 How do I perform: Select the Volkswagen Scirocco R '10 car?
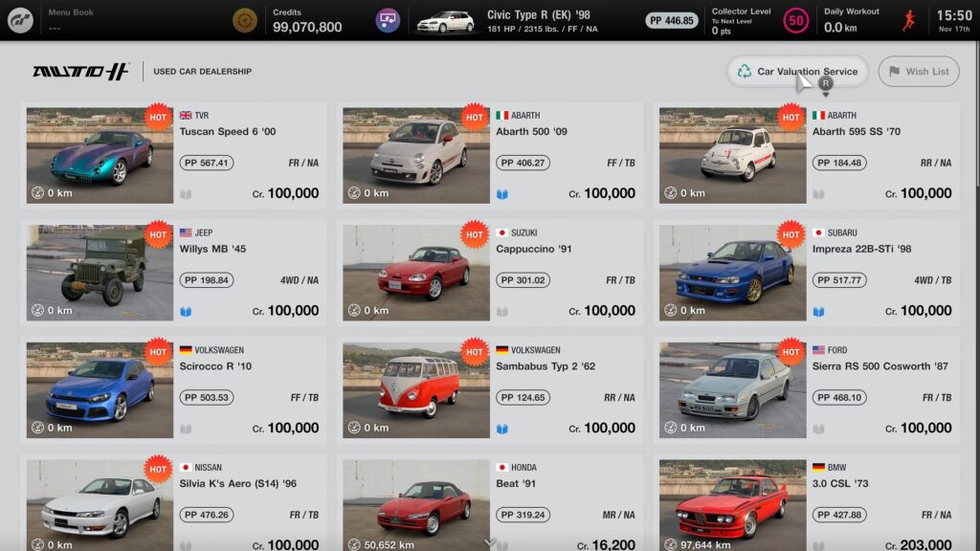point(174,390)
